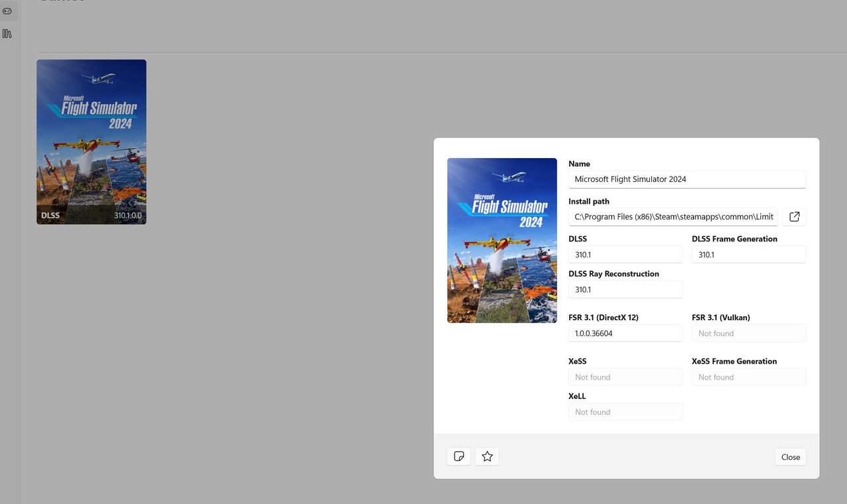The width and height of the screenshot is (847, 504).
Task: Select the DLSS Frame Generation version field
Action: coord(749,255)
